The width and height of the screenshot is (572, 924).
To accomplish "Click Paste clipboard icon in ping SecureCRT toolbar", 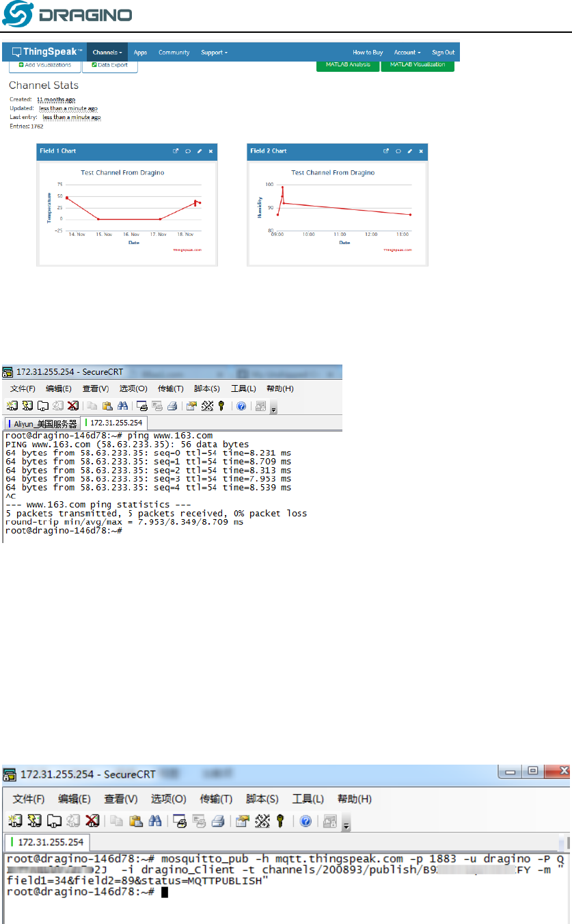I will tap(107, 406).
